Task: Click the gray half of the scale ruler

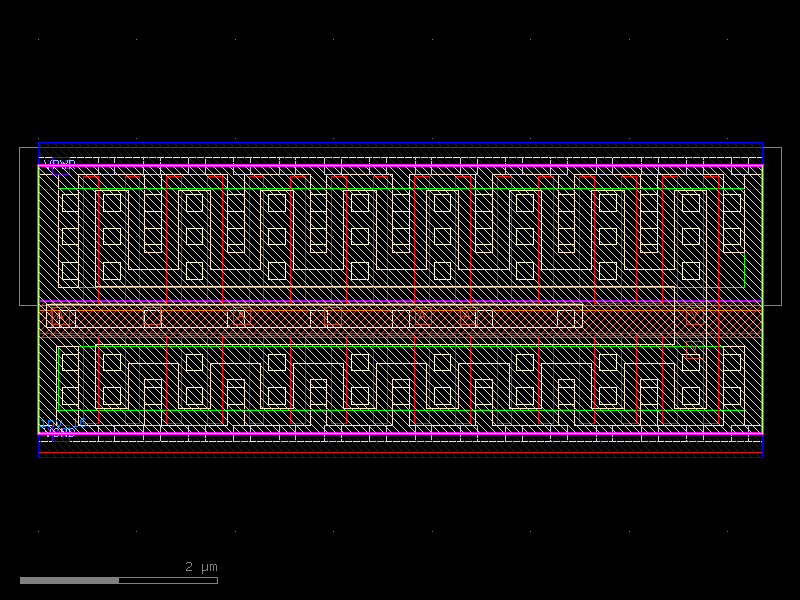Action: (70, 578)
